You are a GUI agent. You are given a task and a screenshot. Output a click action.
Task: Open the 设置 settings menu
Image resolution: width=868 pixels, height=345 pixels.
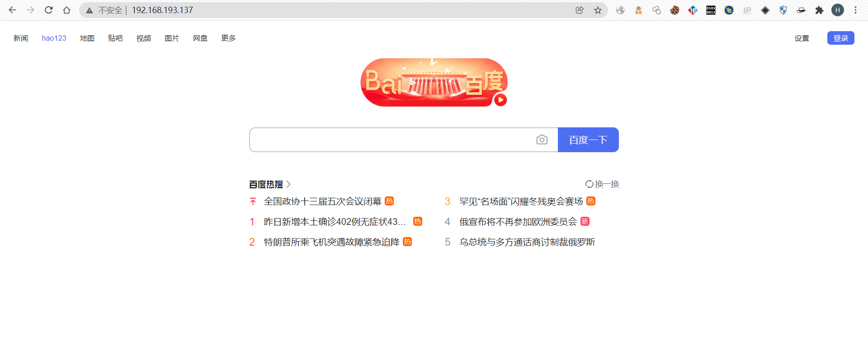(802, 38)
